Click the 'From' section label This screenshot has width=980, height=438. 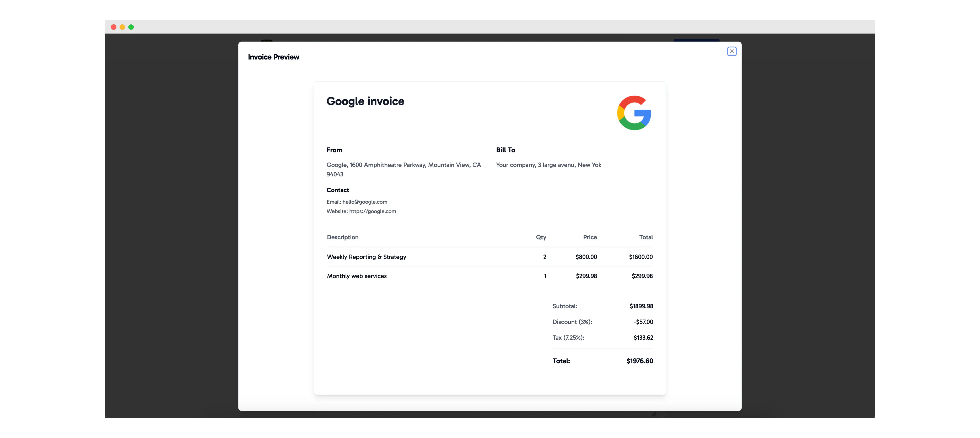coord(335,150)
